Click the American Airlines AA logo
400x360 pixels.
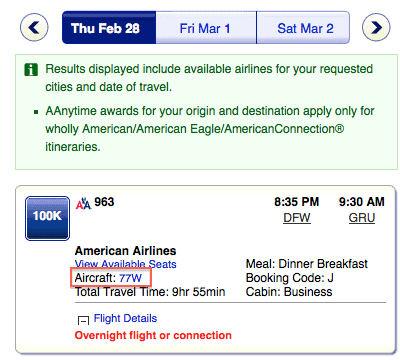click(x=83, y=203)
